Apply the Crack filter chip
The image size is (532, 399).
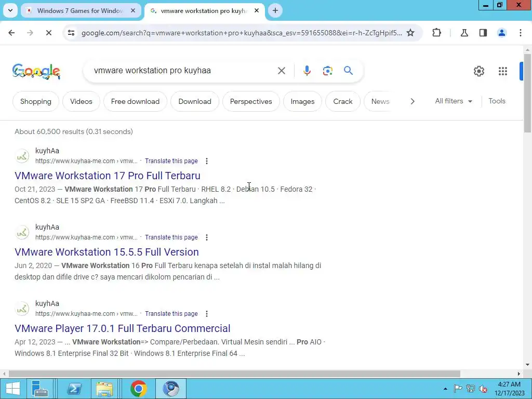pyautogui.click(x=343, y=101)
